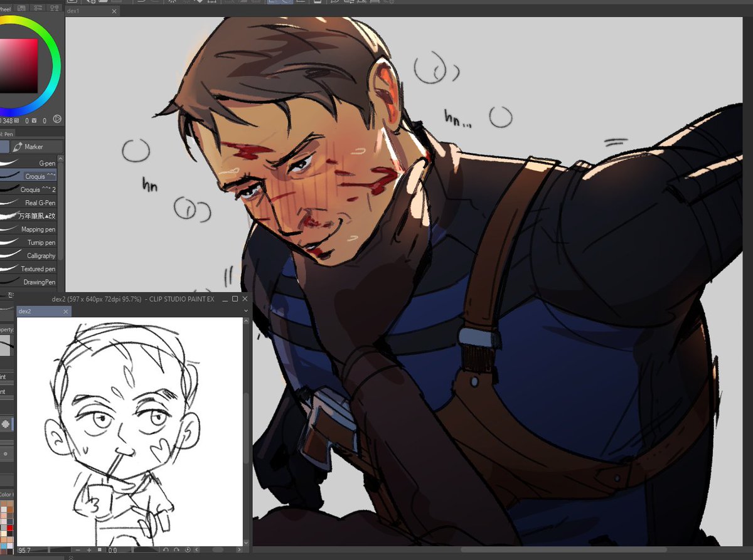The image size is (753, 560).
Task: Select the Pen sub tool tab
Action: tap(6, 133)
